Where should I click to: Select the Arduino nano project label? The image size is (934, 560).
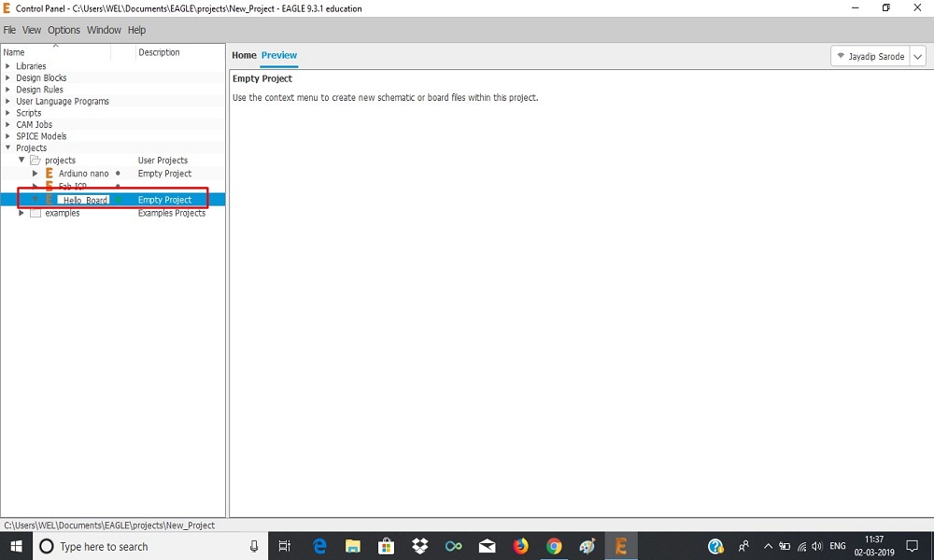pyautogui.click(x=83, y=174)
